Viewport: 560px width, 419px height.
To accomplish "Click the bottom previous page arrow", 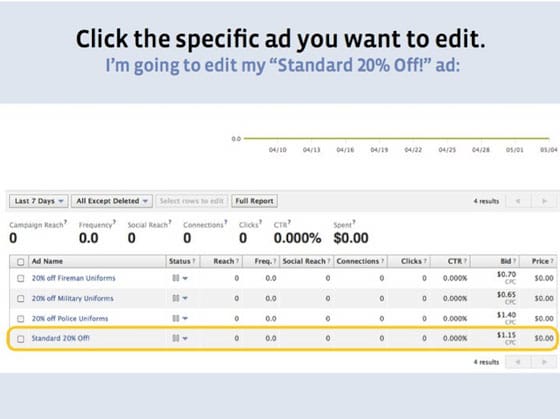I will 518,362.
